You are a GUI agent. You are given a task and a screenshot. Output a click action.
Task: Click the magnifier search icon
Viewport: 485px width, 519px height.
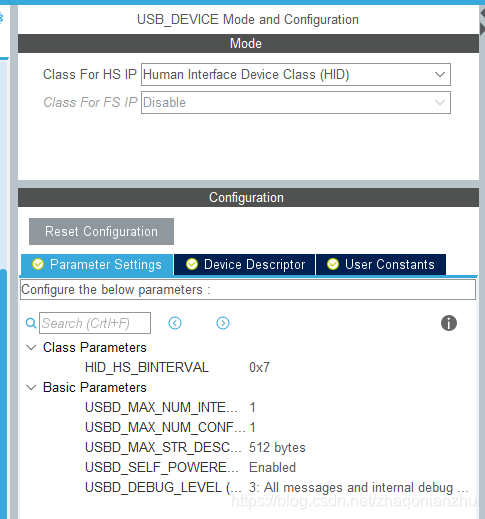click(31, 323)
